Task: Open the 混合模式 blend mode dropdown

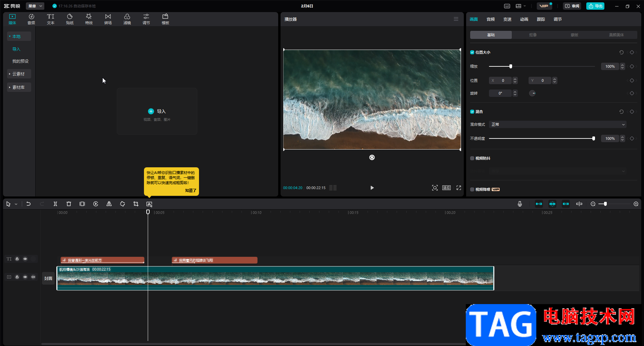Action: (x=557, y=124)
